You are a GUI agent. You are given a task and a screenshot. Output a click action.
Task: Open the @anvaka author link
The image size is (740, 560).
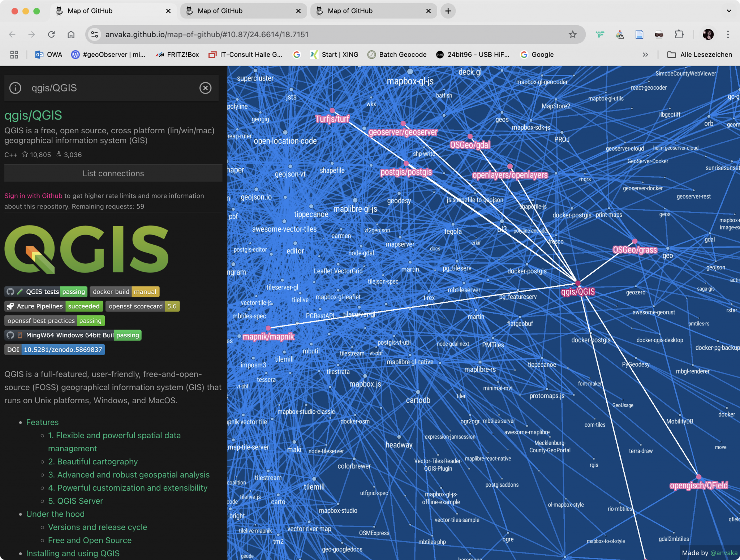coord(723,553)
